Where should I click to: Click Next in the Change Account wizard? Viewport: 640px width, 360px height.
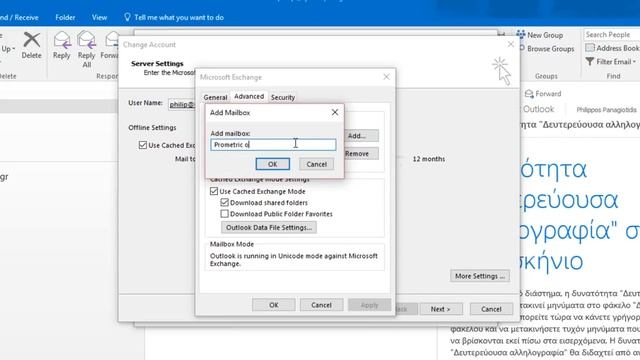(441, 309)
